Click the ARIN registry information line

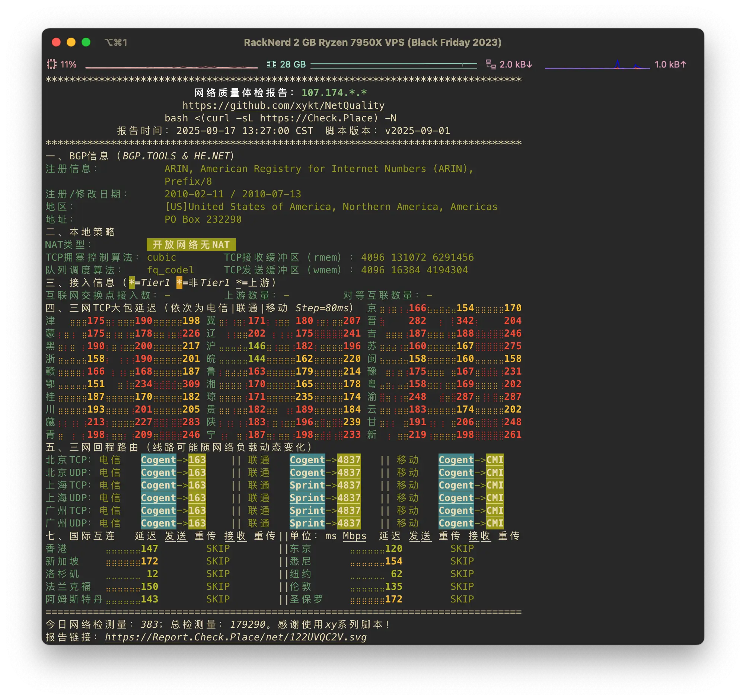coord(319,169)
